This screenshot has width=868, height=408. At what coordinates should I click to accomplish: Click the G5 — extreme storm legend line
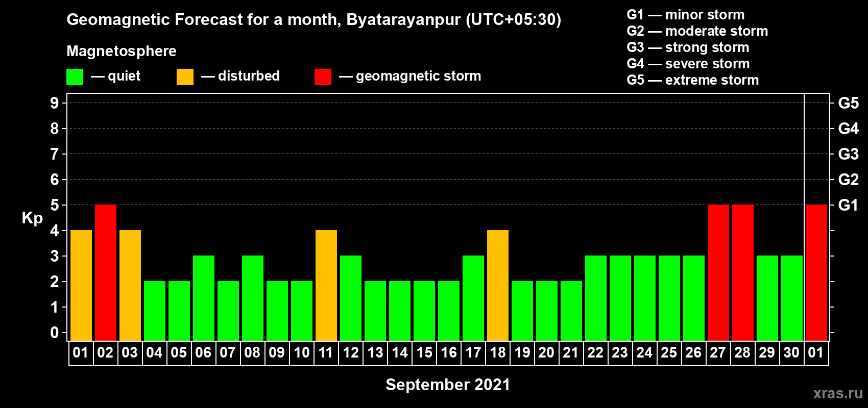(693, 80)
